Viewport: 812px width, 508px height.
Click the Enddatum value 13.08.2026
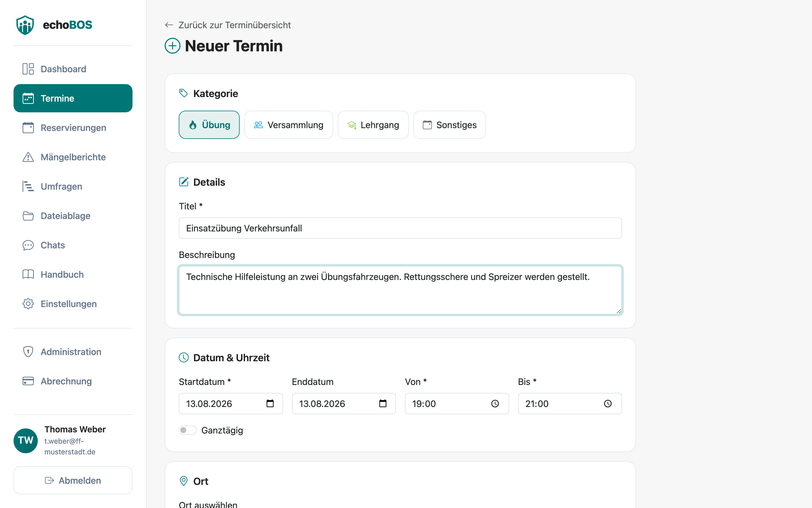click(x=322, y=404)
